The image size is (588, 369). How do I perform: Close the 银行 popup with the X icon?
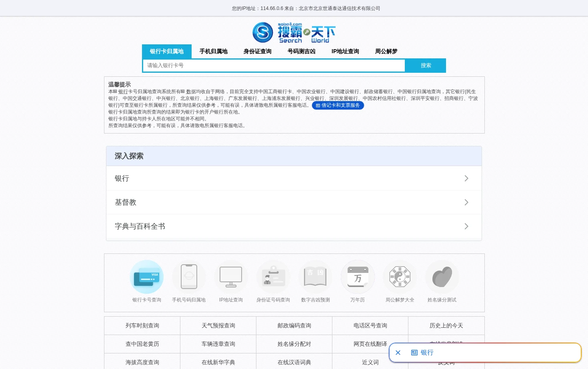click(398, 353)
